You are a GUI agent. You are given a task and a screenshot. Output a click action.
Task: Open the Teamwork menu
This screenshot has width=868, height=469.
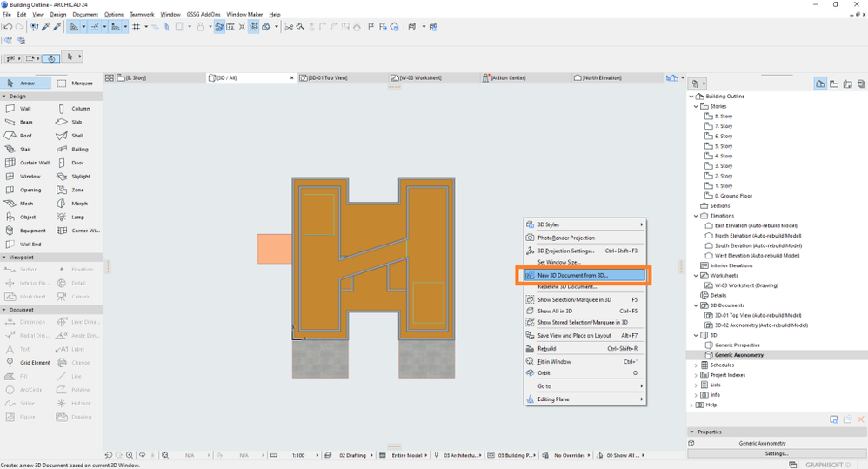(142, 15)
